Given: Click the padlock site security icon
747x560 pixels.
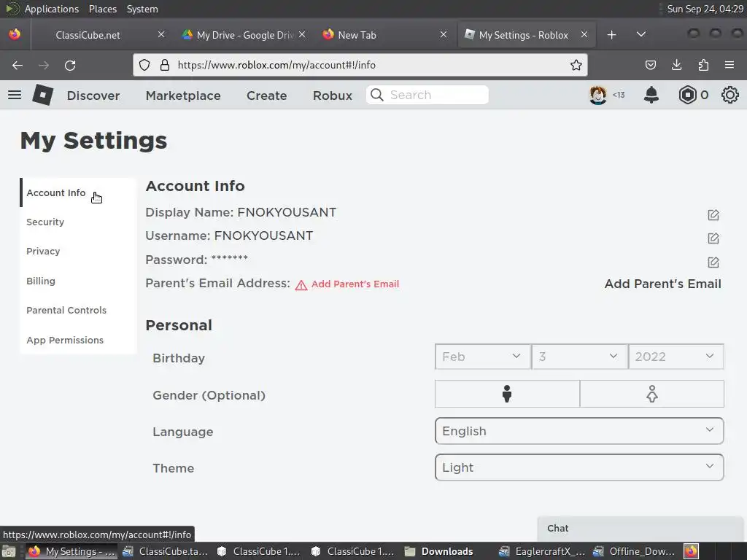Looking at the screenshot, I should 165,65.
